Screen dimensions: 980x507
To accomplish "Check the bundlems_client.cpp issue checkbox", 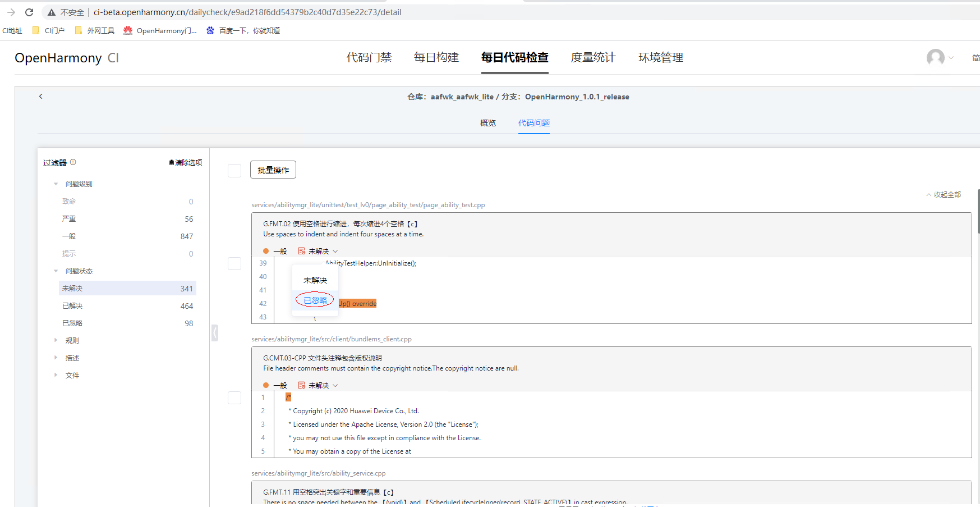I will click(234, 398).
